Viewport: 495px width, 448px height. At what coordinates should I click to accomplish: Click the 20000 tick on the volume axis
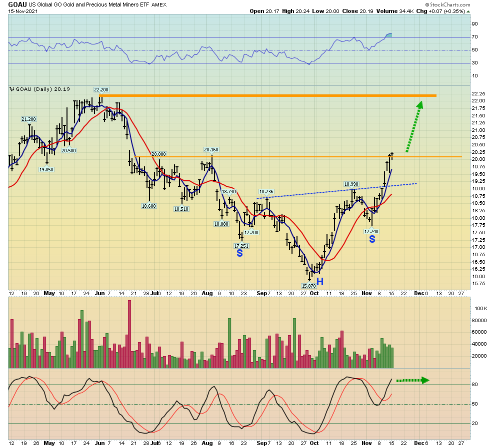click(479, 356)
